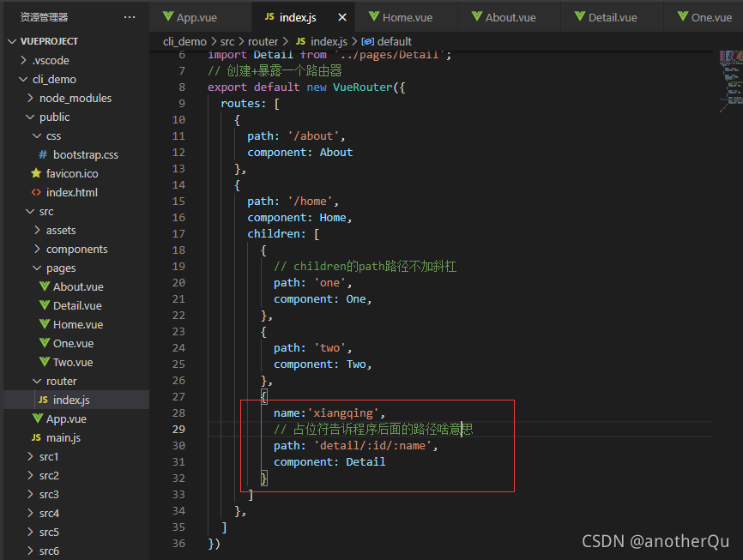The width and height of the screenshot is (743, 560).
Task: Place cursor on path 'detail/:id/:name' line
Action: click(355, 446)
